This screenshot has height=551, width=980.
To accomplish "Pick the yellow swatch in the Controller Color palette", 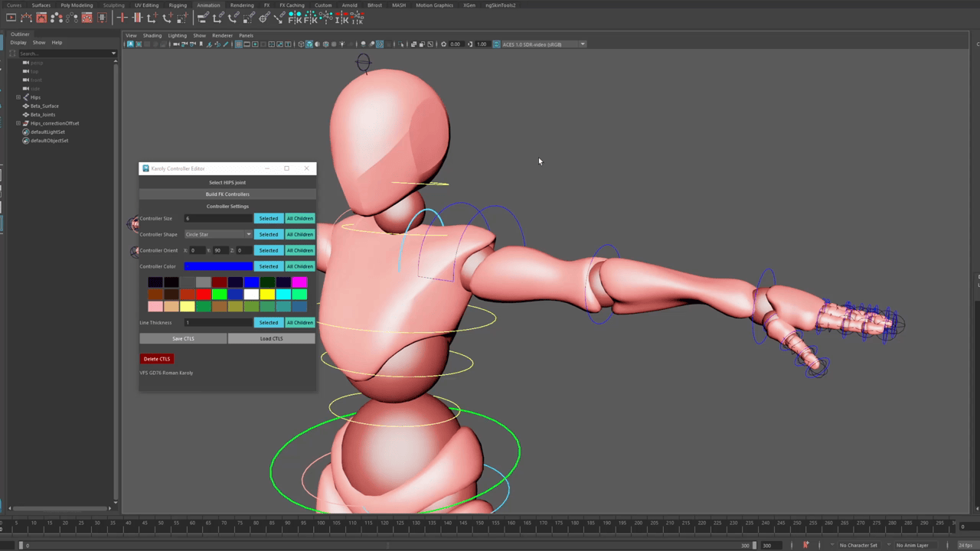I will (x=267, y=294).
